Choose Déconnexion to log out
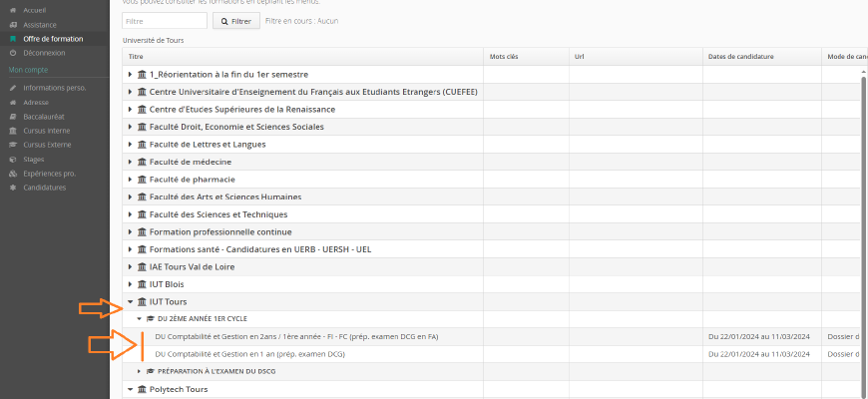The image size is (868, 399). pos(44,53)
